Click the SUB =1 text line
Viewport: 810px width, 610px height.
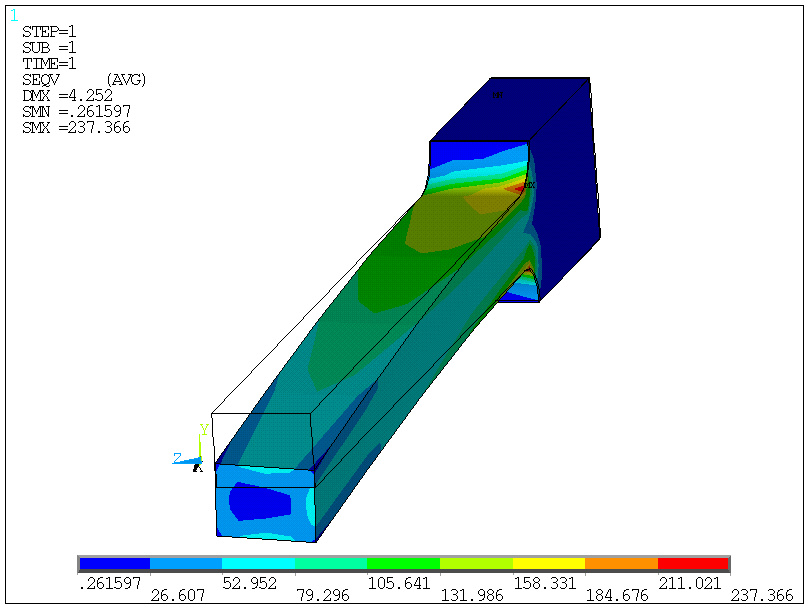click(x=49, y=48)
